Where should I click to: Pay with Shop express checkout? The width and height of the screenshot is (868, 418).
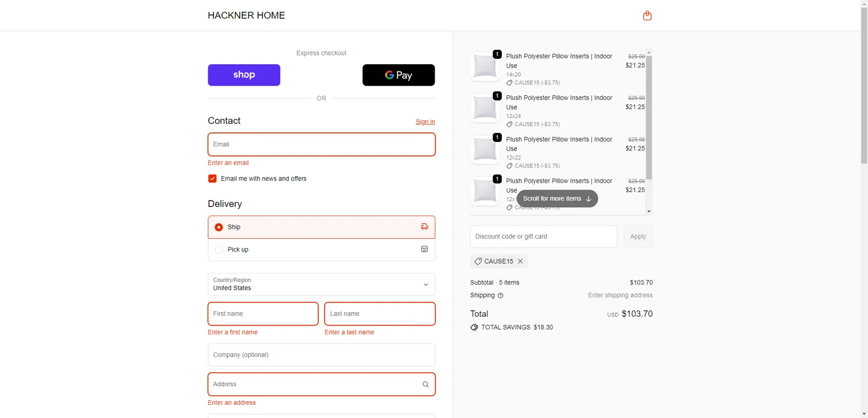[244, 75]
